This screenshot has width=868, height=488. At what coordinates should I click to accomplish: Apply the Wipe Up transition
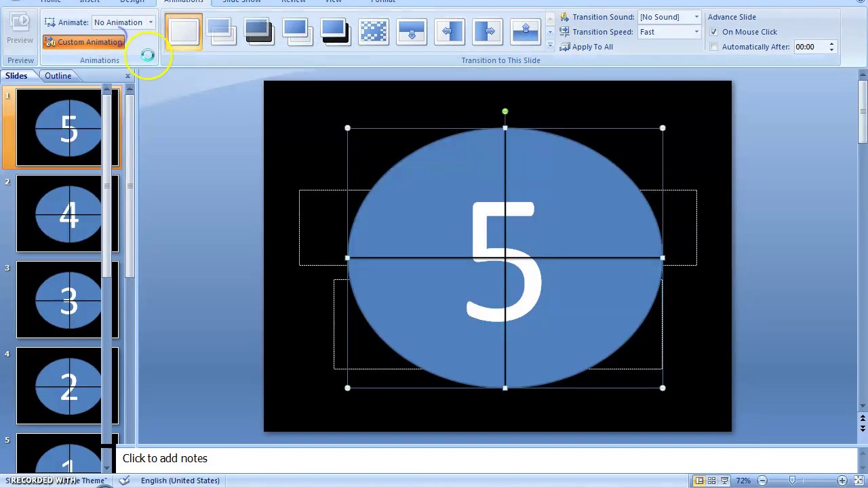(x=525, y=32)
